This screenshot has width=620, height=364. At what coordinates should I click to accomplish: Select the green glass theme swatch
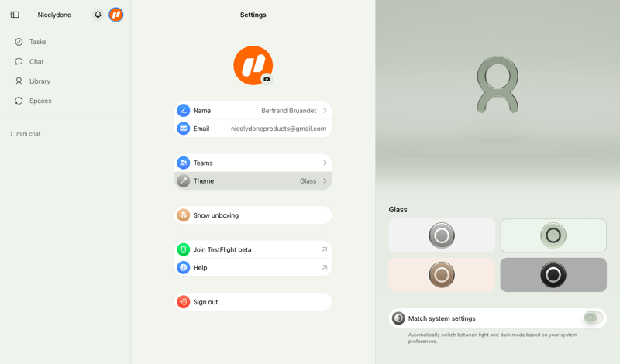(553, 235)
